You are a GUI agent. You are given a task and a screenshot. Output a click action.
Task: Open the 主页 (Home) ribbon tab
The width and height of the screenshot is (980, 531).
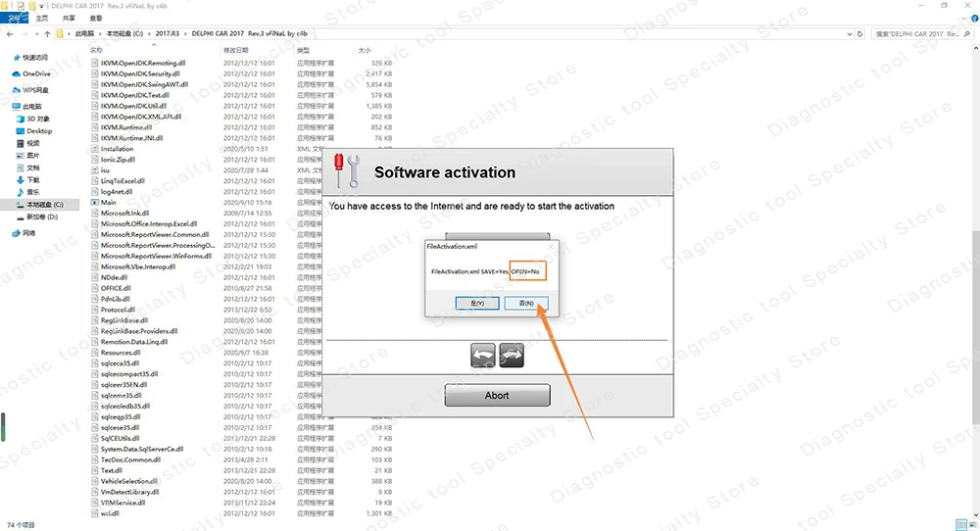[x=42, y=18]
